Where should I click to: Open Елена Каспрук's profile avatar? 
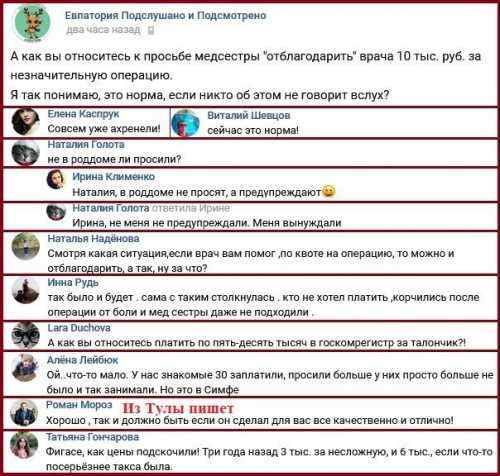25,122
